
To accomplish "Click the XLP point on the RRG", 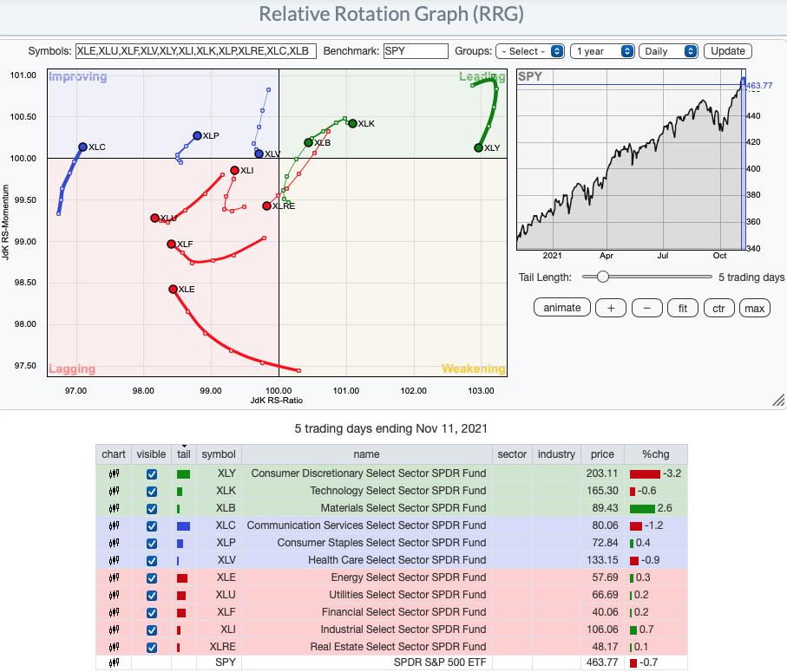I will point(197,136).
